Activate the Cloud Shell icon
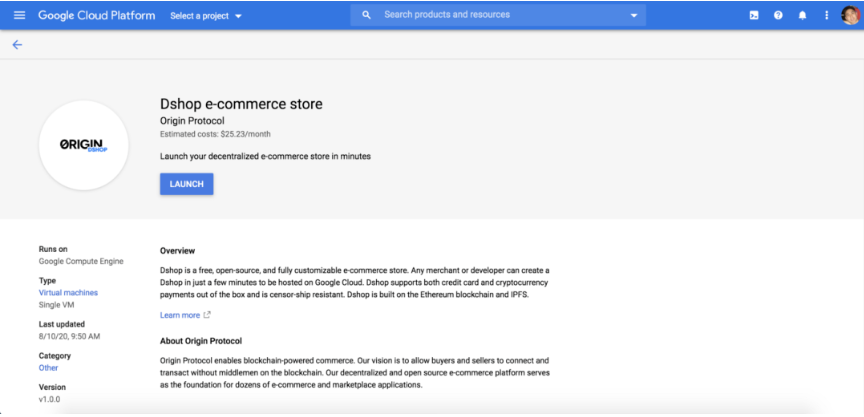 [754, 15]
